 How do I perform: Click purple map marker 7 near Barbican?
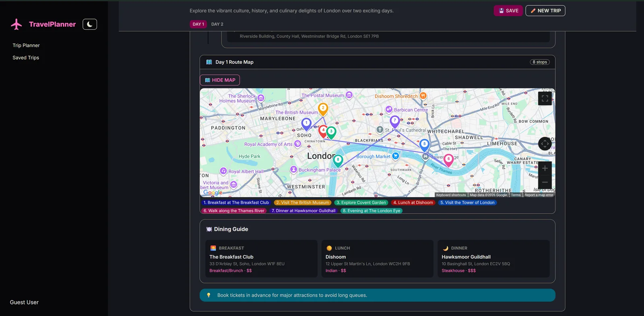click(395, 122)
